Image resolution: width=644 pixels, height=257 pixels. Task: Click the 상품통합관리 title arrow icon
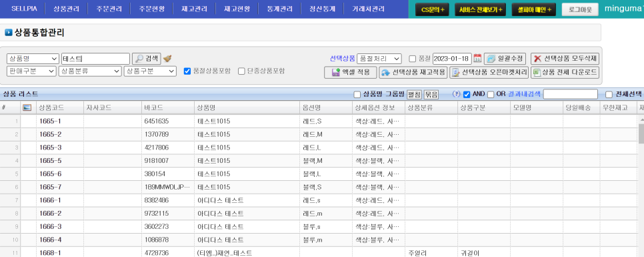pyautogui.click(x=9, y=33)
